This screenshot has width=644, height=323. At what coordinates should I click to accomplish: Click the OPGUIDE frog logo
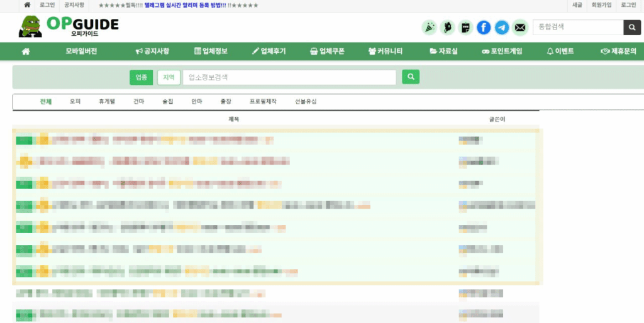[69, 26]
